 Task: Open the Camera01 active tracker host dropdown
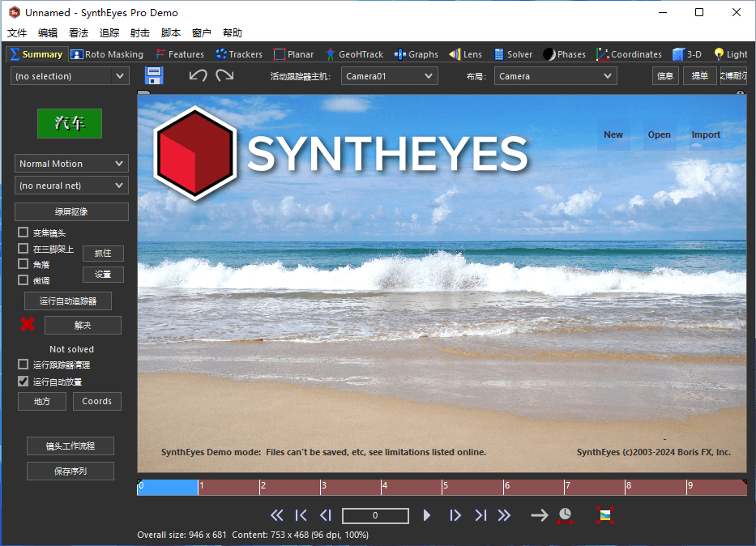(389, 75)
